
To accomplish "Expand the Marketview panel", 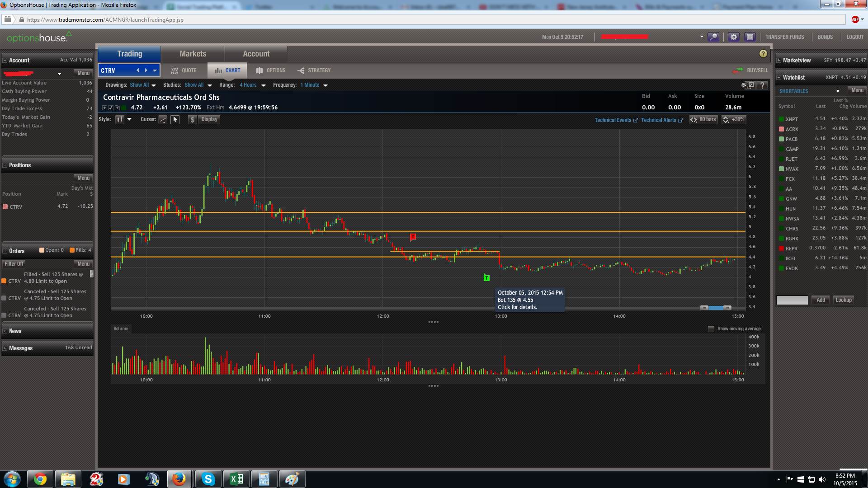I will click(x=779, y=61).
